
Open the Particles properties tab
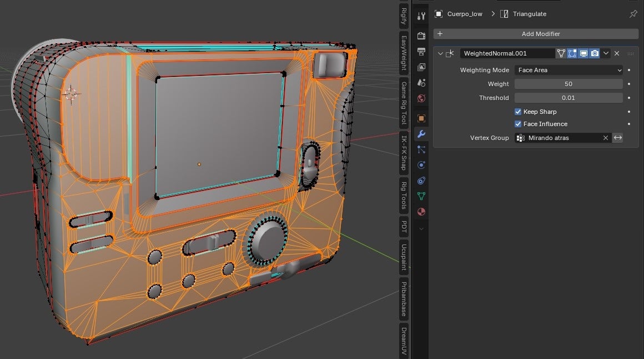pos(421,149)
